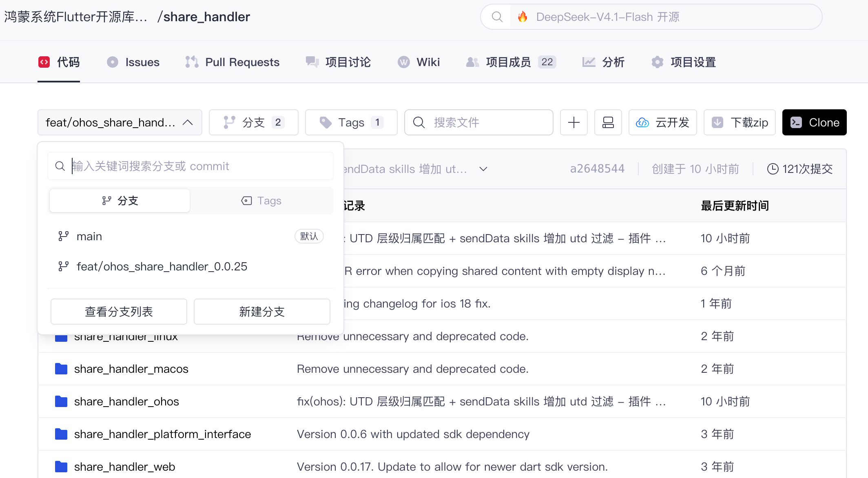Open the 项目设置 gear tab
The height and width of the screenshot is (478, 868).
pos(684,62)
